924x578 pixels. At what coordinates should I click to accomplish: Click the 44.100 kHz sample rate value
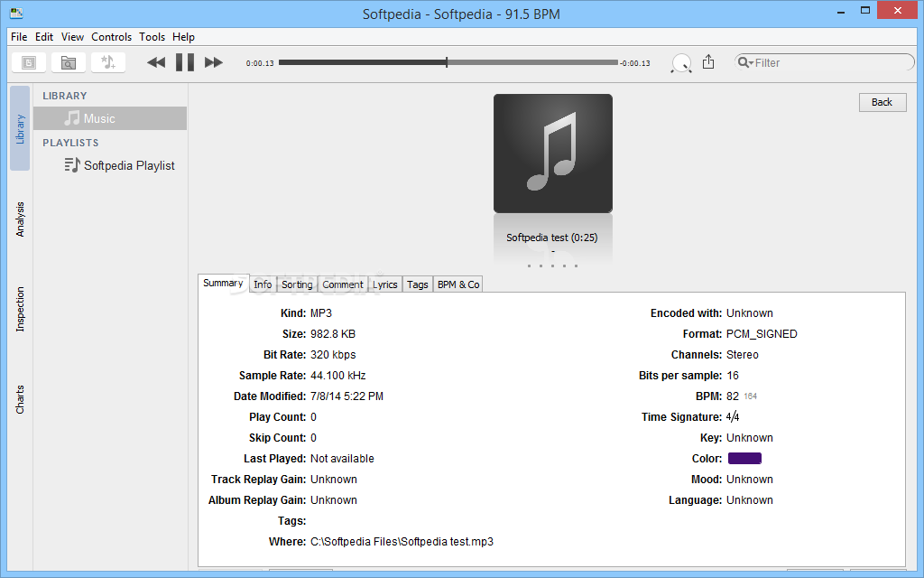(338, 375)
